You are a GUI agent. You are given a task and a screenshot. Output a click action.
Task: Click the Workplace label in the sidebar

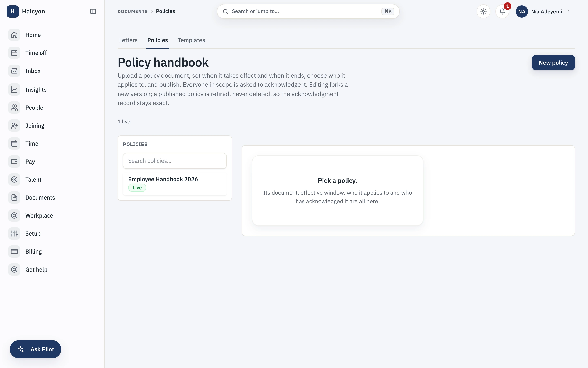(39, 216)
